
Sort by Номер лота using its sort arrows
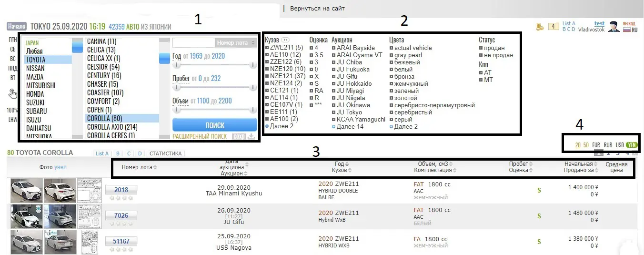coord(155,167)
